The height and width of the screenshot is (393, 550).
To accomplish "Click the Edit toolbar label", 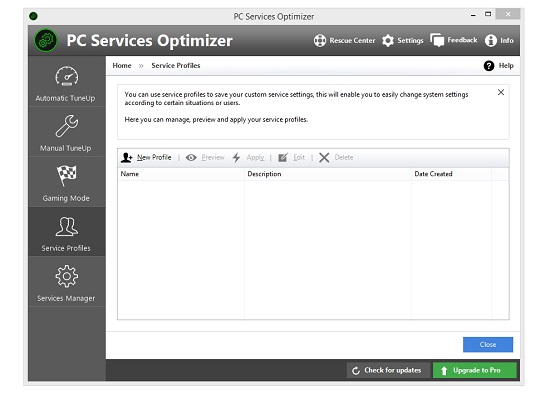I will [x=299, y=158].
